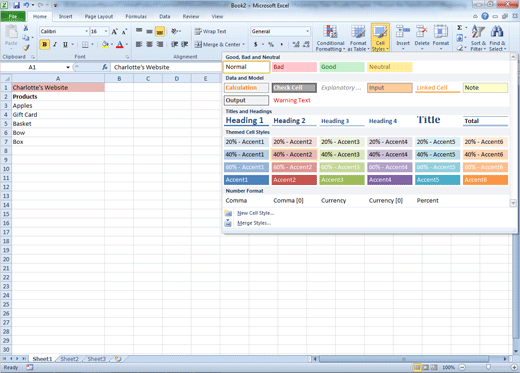Viewport: 520px width, 373px height.
Task: Apply the Accent2 red cell style
Action: [x=294, y=180]
